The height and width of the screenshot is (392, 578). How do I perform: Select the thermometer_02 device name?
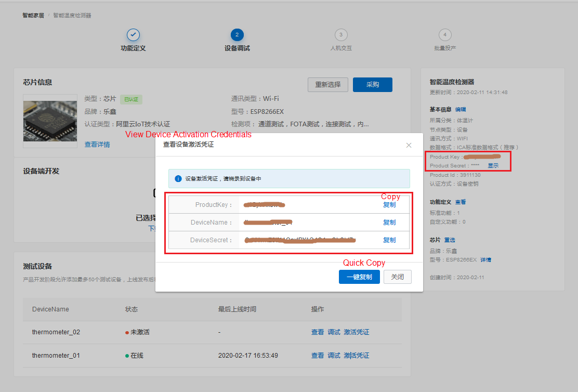click(x=56, y=332)
